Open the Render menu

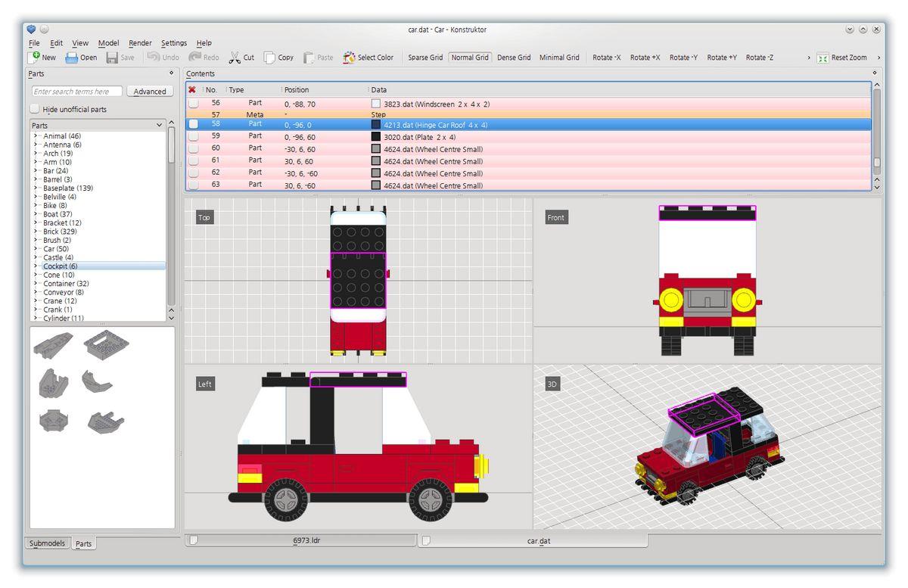coord(140,43)
